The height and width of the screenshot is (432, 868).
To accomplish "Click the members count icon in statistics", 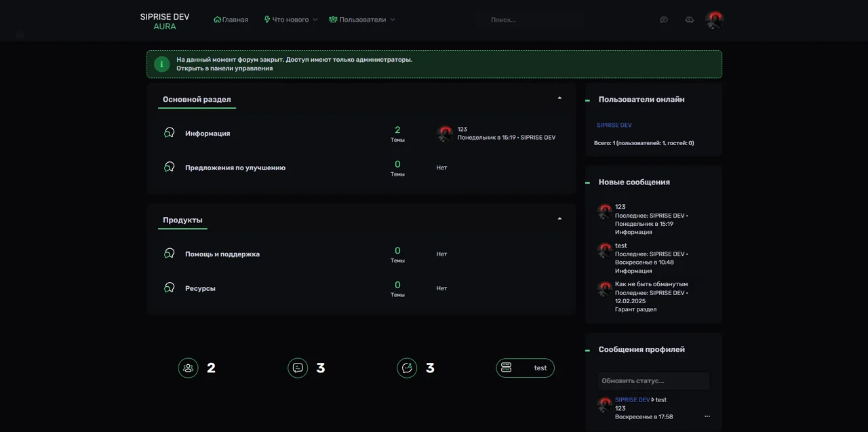I will pyautogui.click(x=189, y=368).
